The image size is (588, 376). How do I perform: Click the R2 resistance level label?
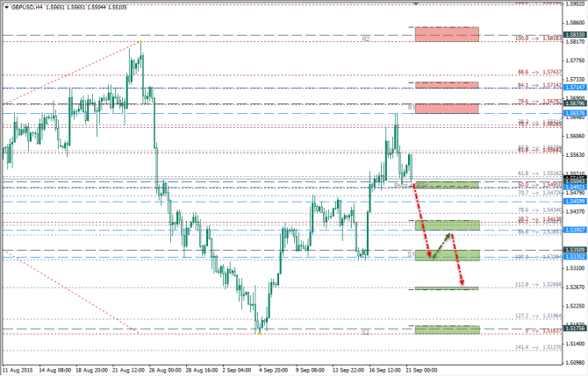365,39
